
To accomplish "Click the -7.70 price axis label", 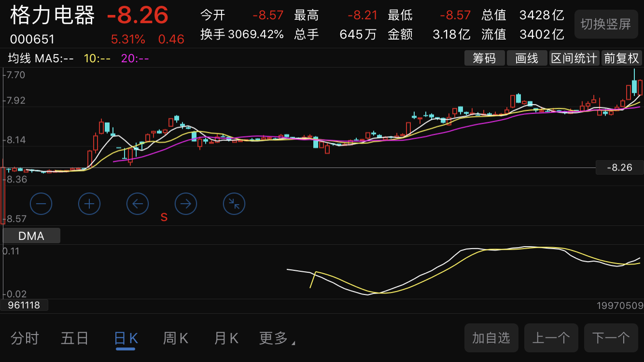I will click(14, 75).
